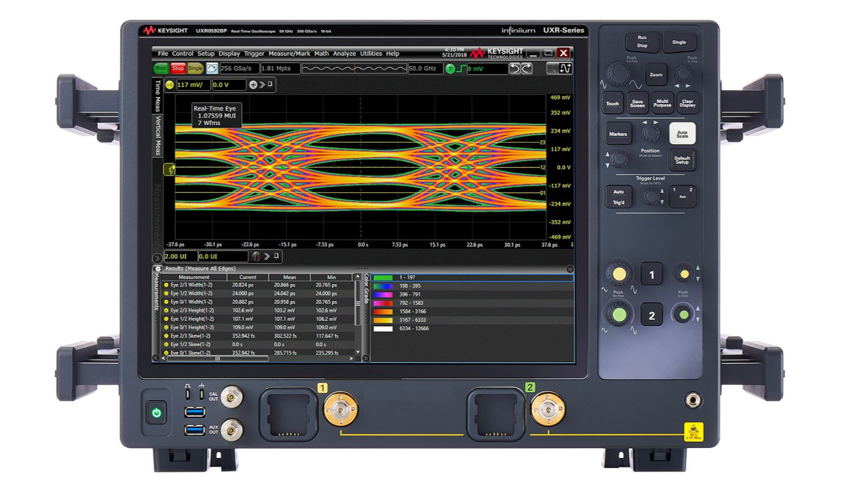Open the settings gear on the Results panel

point(157,268)
